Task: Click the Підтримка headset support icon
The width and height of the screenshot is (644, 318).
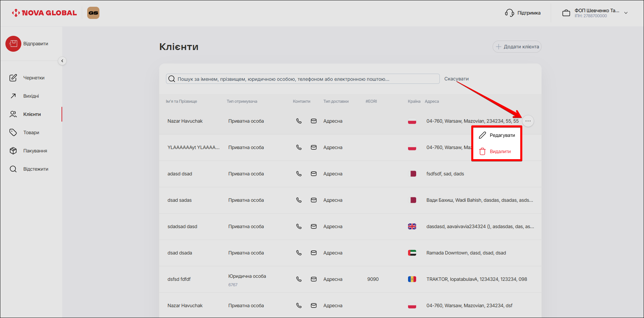Action: pos(509,13)
